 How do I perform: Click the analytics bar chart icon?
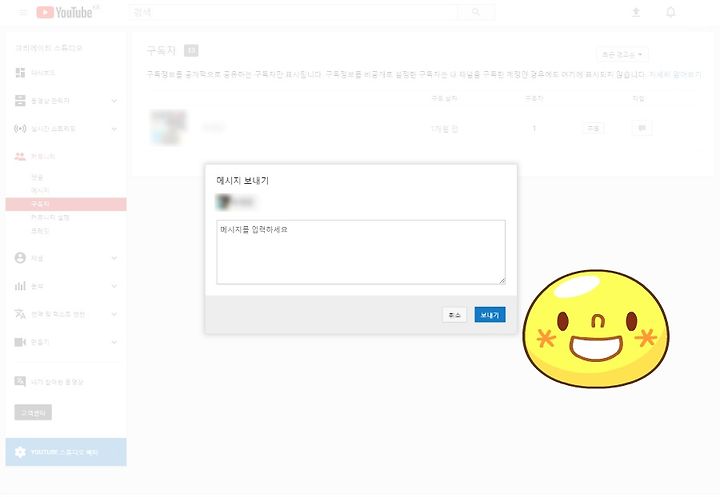pyautogui.click(x=20, y=286)
